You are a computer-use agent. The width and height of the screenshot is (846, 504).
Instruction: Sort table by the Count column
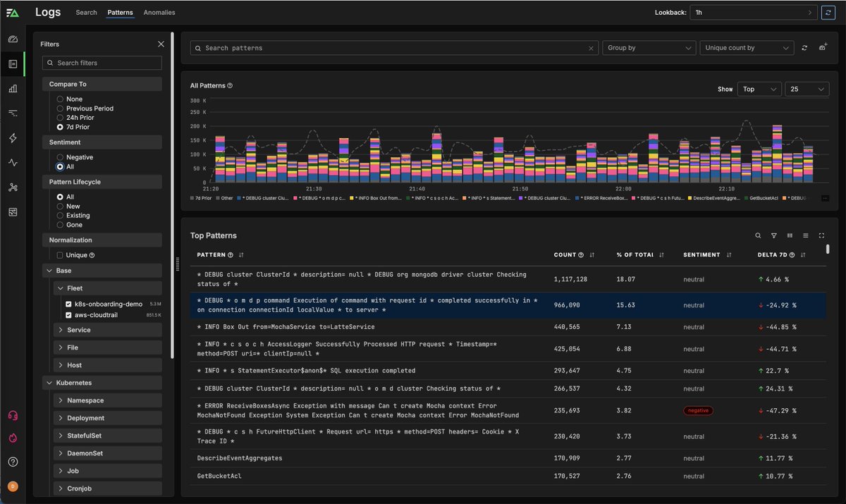[592, 254]
